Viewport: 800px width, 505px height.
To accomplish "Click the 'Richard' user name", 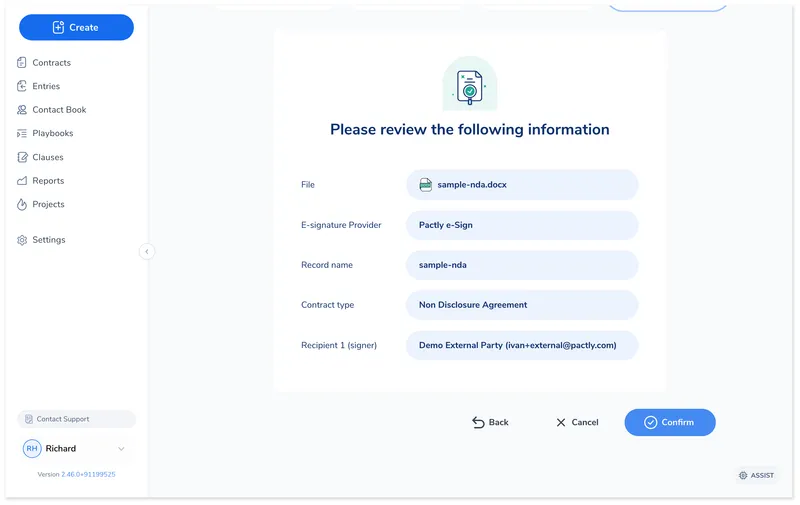I will [x=61, y=448].
